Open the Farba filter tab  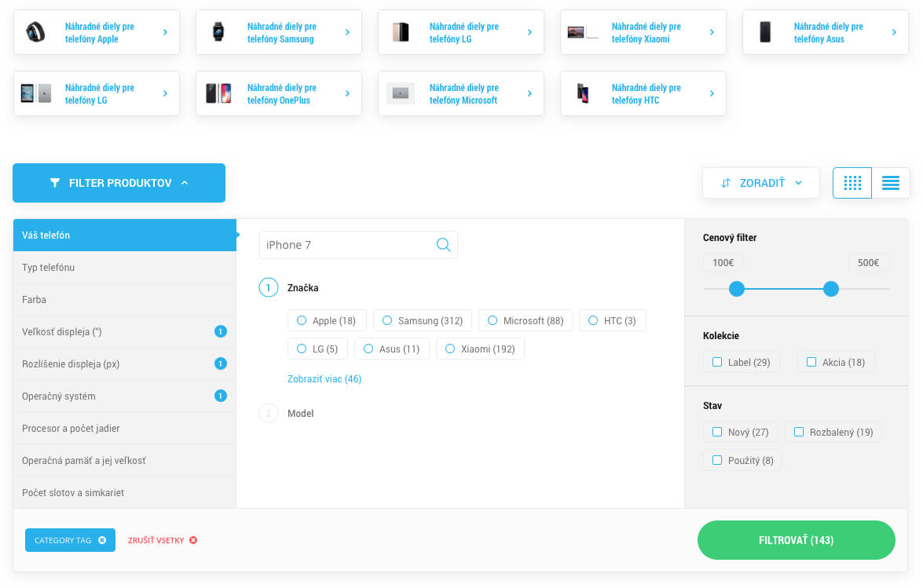tap(124, 299)
